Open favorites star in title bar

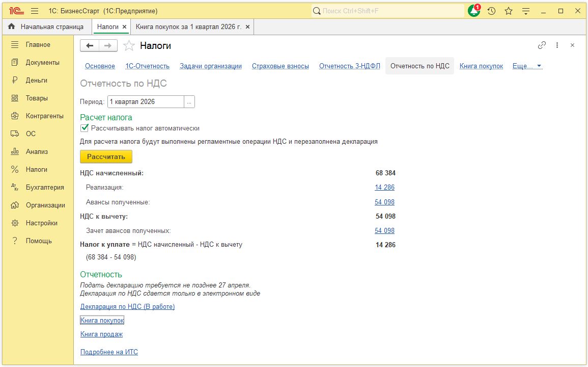coord(509,11)
